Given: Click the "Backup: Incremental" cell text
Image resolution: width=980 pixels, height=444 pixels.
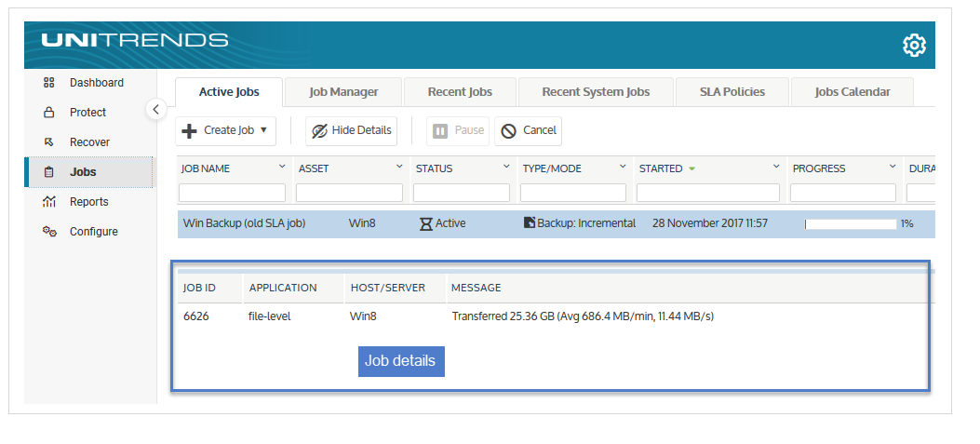Looking at the screenshot, I should [586, 223].
